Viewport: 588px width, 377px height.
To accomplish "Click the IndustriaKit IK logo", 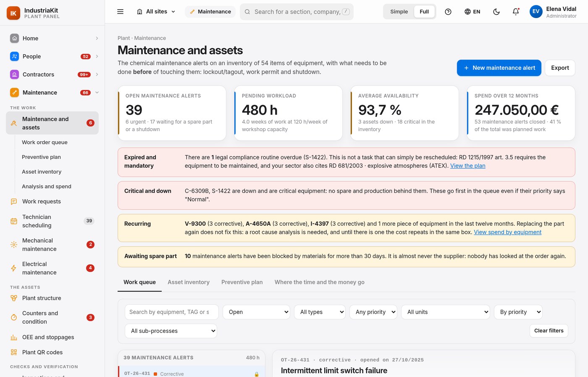I will (13, 13).
